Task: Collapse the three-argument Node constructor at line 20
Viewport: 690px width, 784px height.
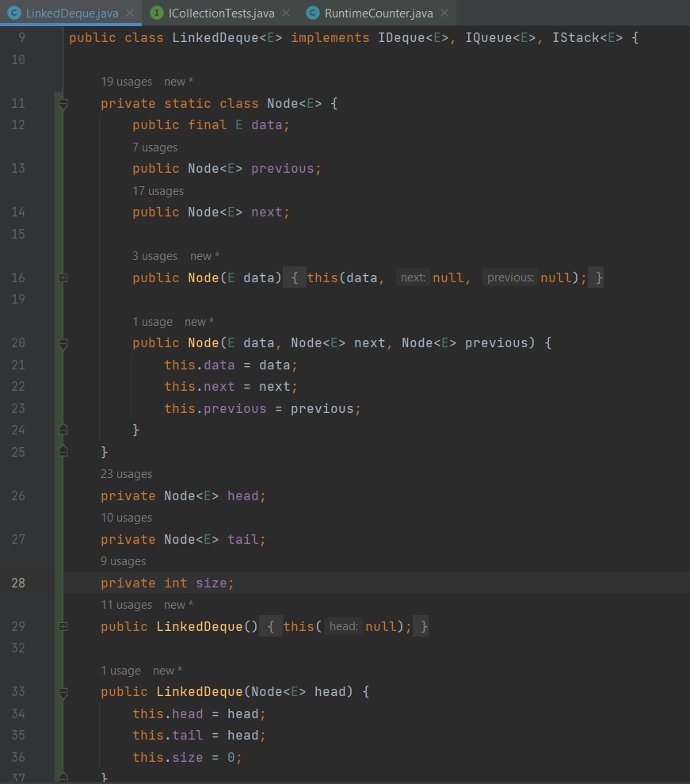Action: point(63,343)
